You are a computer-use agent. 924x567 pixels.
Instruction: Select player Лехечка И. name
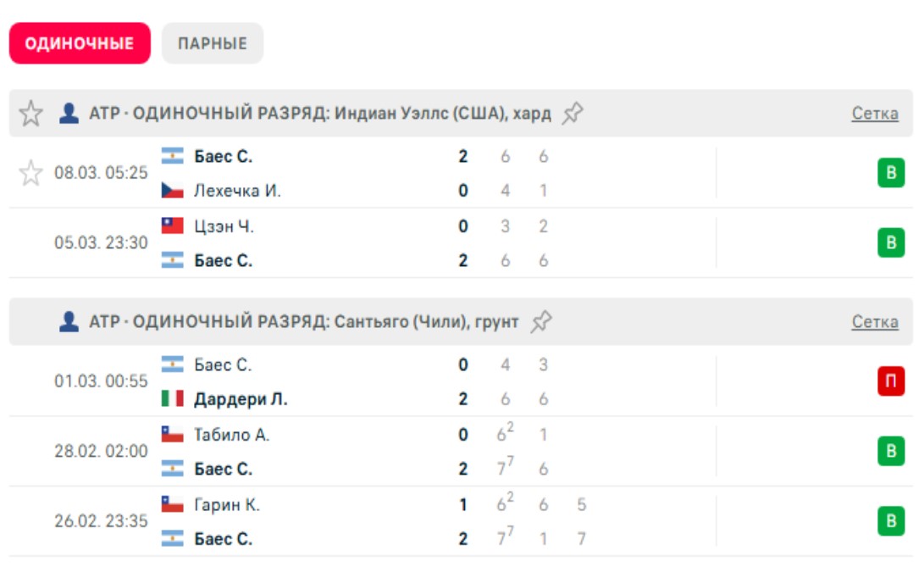click(x=237, y=192)
